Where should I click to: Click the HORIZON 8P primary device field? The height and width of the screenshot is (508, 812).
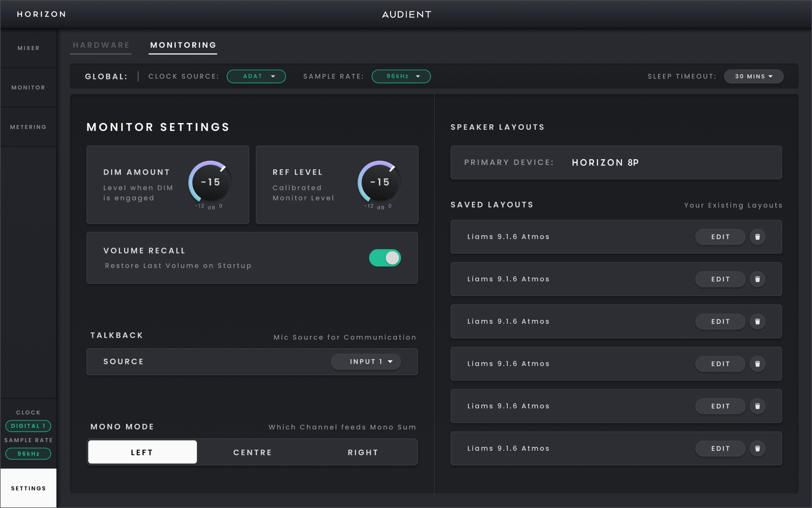pos(616,162)
